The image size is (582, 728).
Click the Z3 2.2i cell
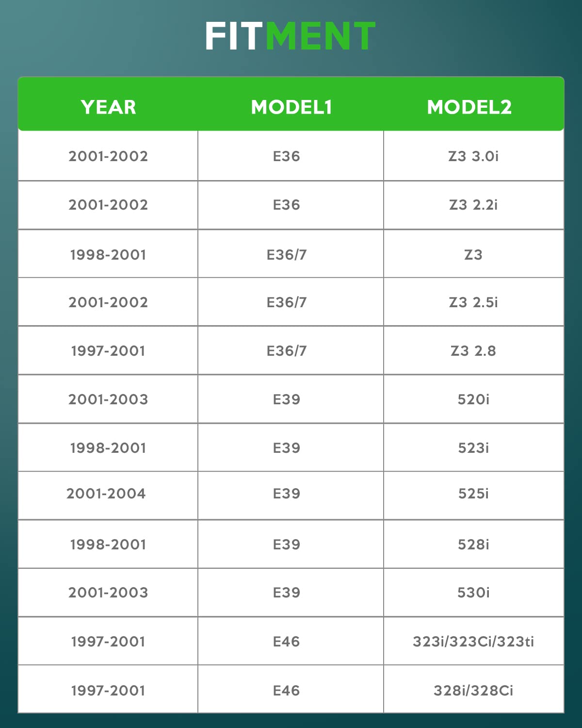click(473, 205)
